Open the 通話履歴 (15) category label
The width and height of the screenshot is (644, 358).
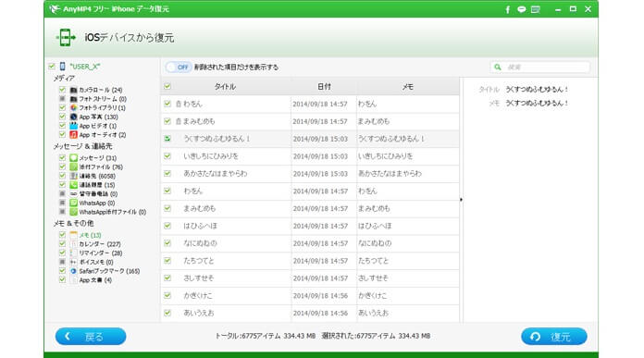pyautogui.click(x=97, y=185)
